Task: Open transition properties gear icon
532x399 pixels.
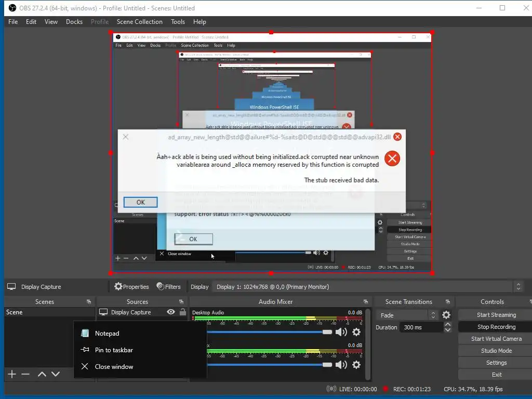Action: [x=446, y=315]
